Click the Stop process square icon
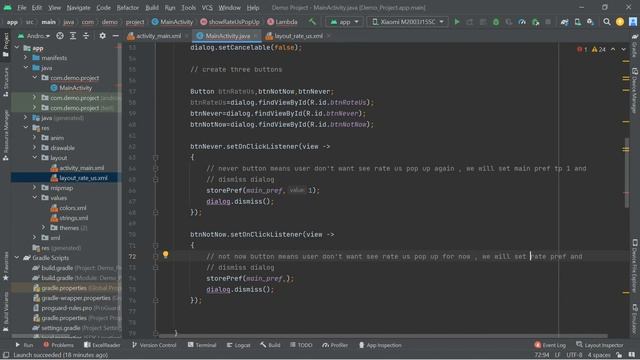 pyautogui.click(x=548, y=22)
